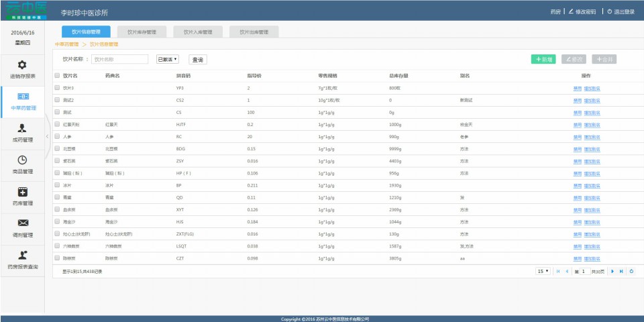Open the 已激活 status dropdown
Image resolution: width=644 pixels, height=322 pixels.
point(168,59)
